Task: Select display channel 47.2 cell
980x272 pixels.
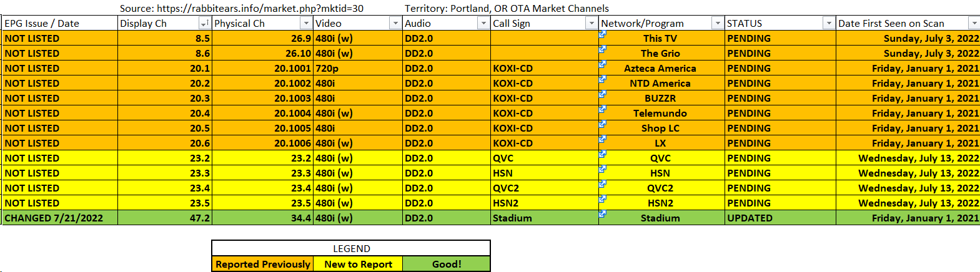Action: (x=165, y=218)
